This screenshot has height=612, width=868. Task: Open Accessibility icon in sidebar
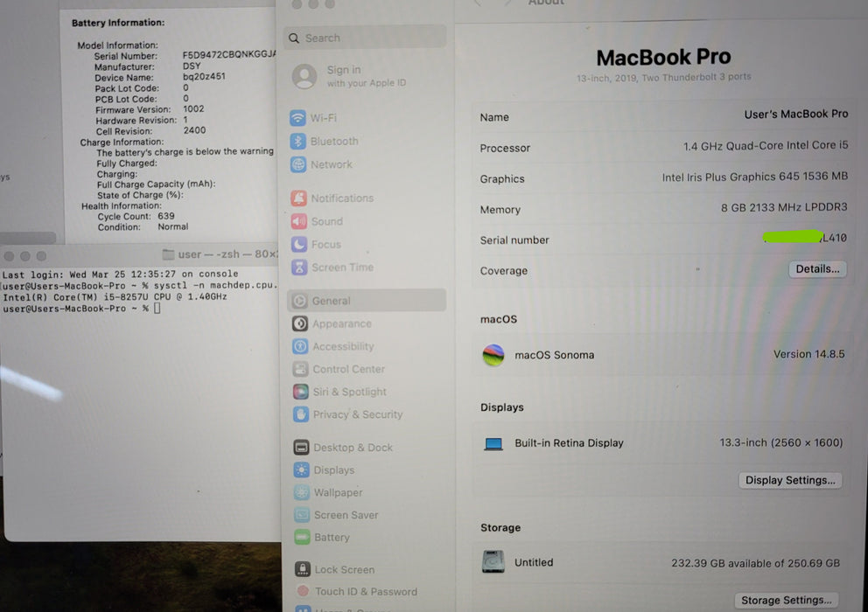point(300,346)
